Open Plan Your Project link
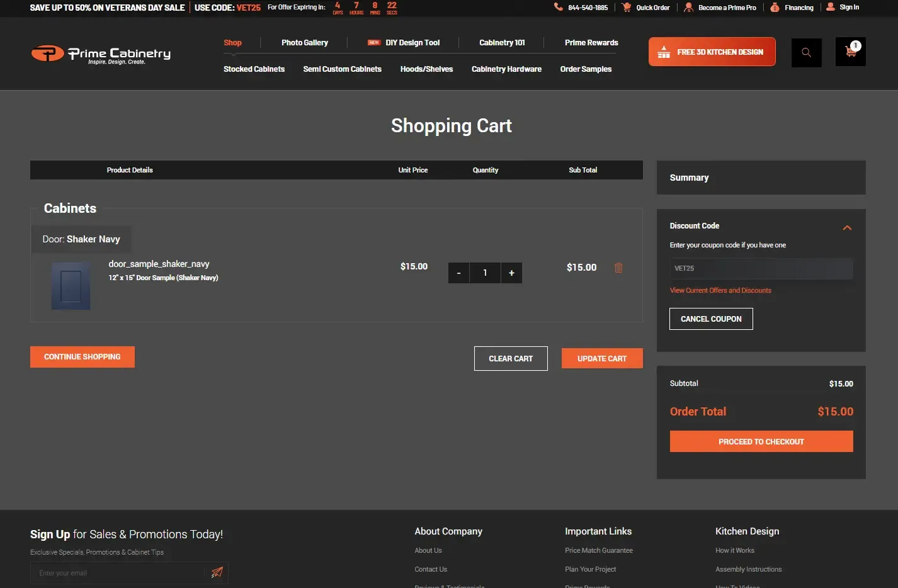Screen dimensions: 898x588 click(x=591, y=569)
